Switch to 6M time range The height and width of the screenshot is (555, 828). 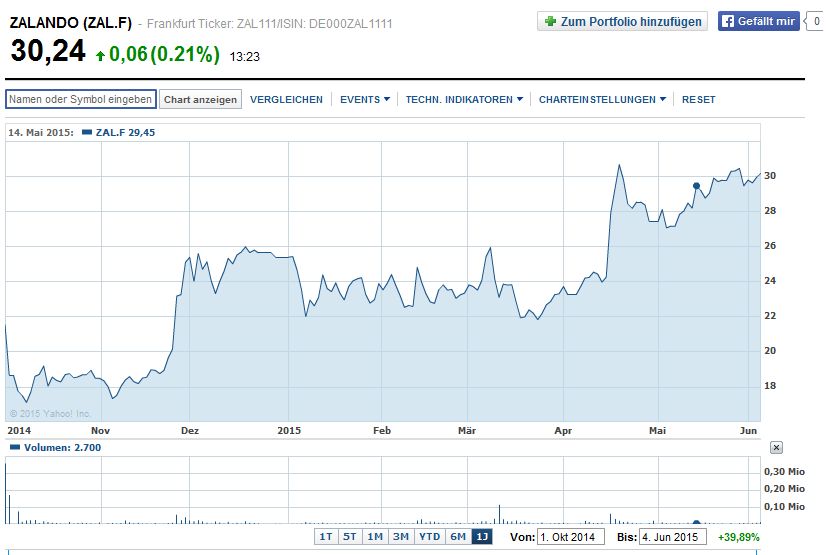[x=458, y=537]
